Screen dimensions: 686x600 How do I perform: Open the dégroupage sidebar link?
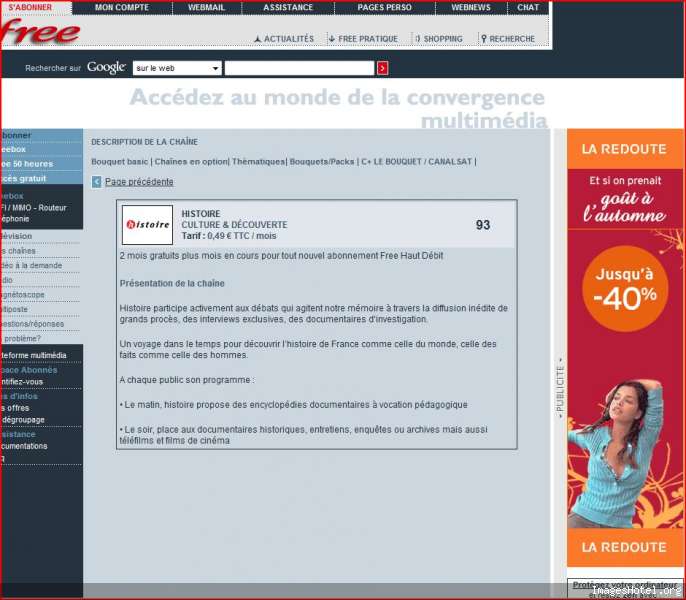[x=23, y=420]
